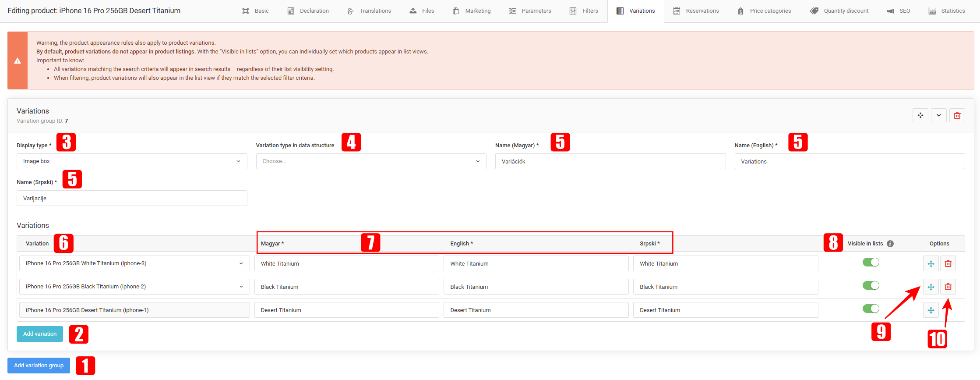Edit Magyar name for Desert Titanium
The image size is (980, 380).
347,310
